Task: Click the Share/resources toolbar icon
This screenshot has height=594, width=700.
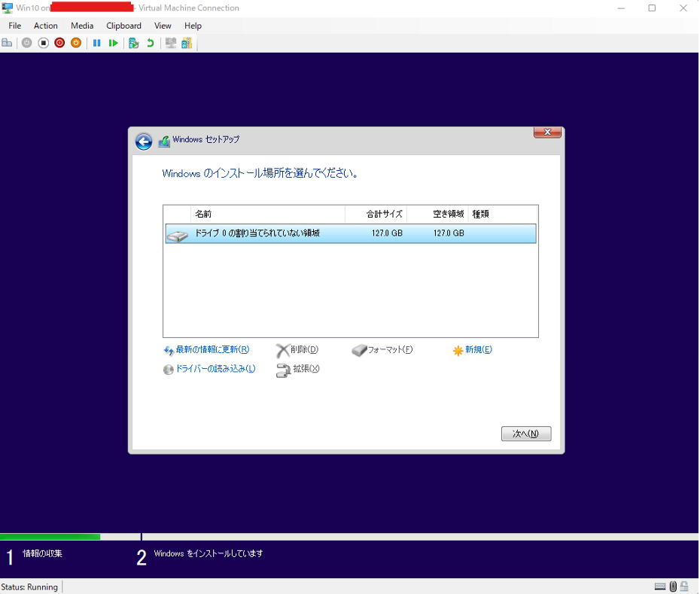Action: (x=187, y=43)
